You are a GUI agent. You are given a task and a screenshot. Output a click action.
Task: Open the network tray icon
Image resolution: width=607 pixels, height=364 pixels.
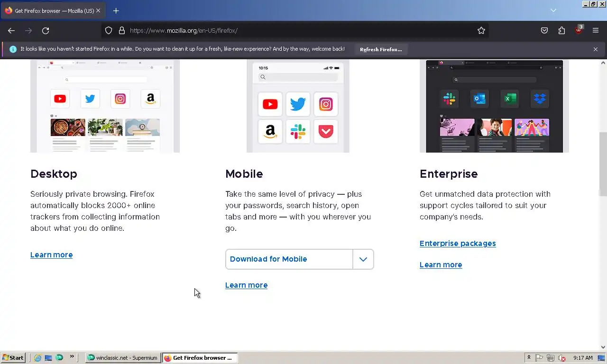[x=551, y=358]
